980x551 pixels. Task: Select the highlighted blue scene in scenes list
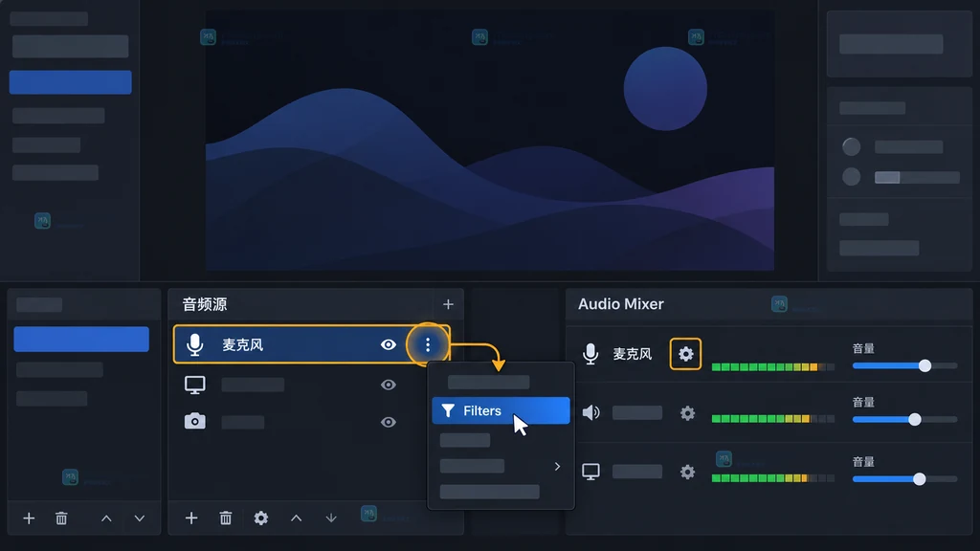point(81,340)
